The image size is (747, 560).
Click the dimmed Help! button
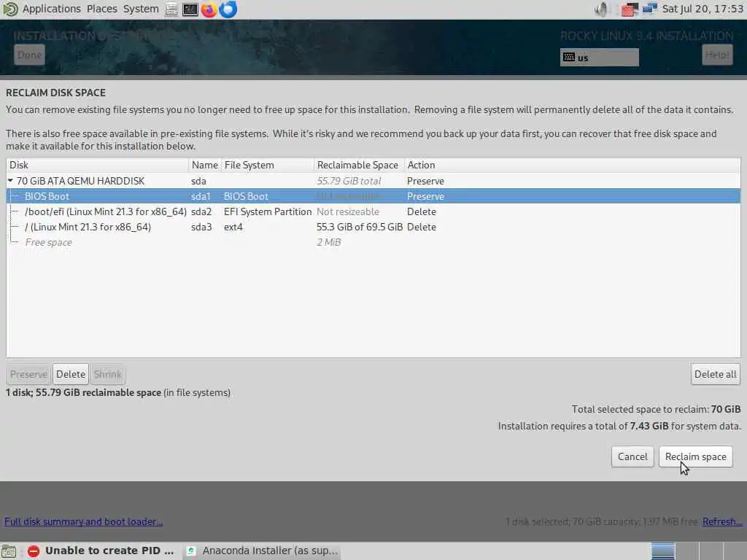point(718,55)
